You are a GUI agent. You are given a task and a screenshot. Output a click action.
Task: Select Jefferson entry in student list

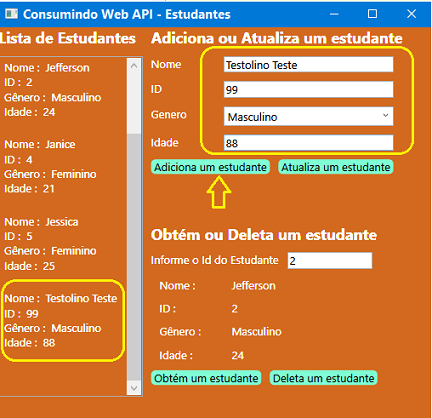63,90
